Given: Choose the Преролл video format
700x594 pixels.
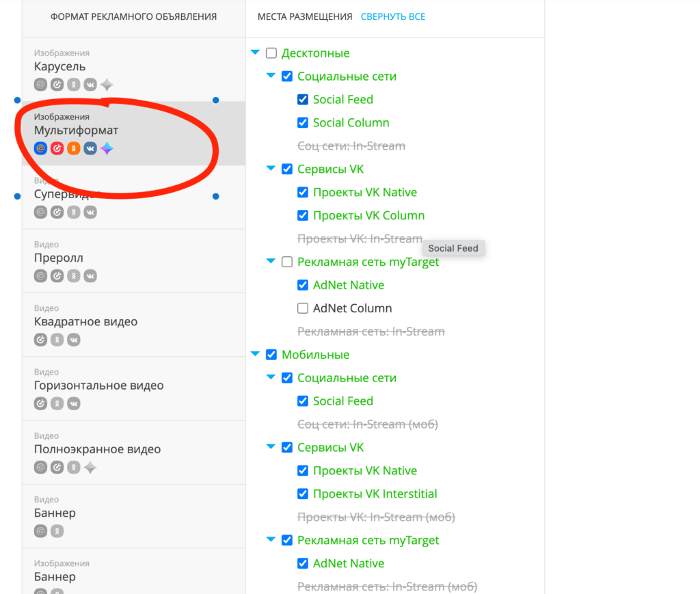Looking at the screenshot, I should (x=133, y=261).
